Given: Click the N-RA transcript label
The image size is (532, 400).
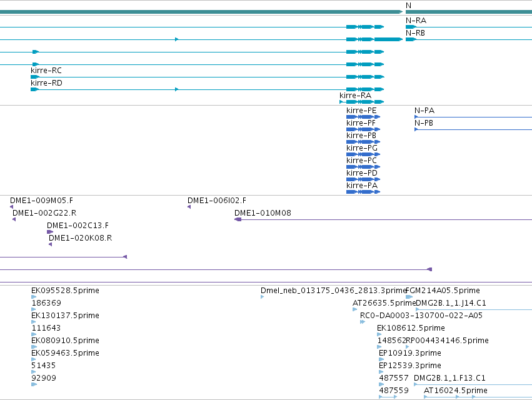Looking at the screenshot, I should [416, 21].
